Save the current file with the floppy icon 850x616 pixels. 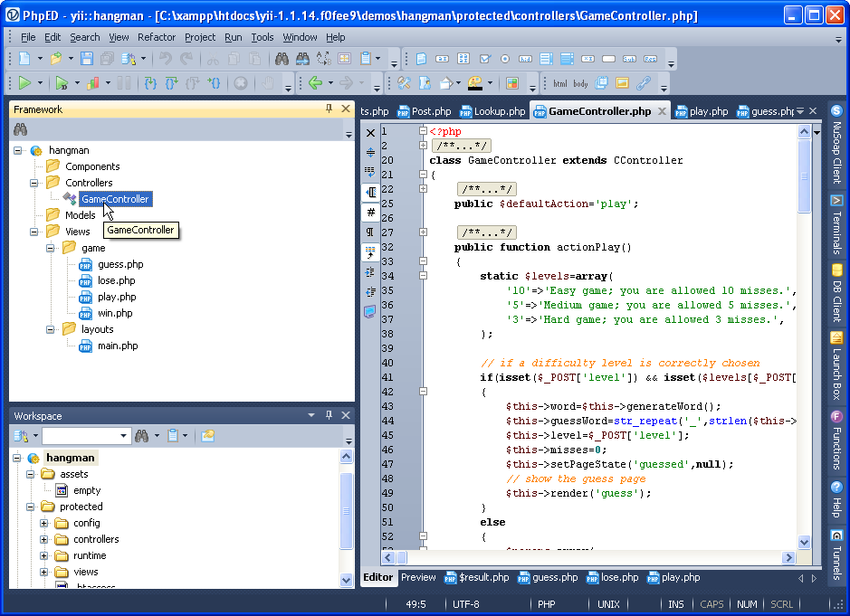coord(87,59)
